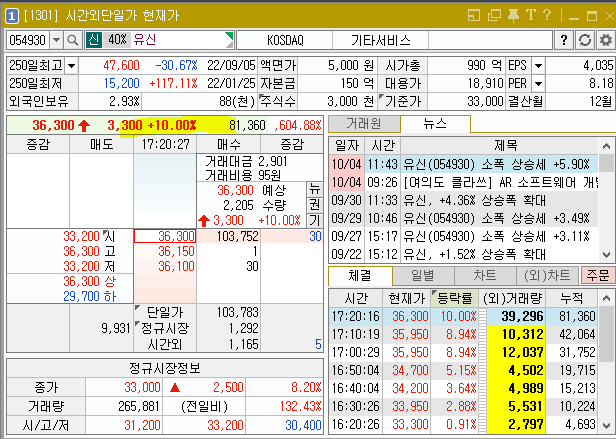Image resolution: width=616 pixels, height=439 pixels.
Task: Open the stock code dropdown arrow
Action: point(57,40)
